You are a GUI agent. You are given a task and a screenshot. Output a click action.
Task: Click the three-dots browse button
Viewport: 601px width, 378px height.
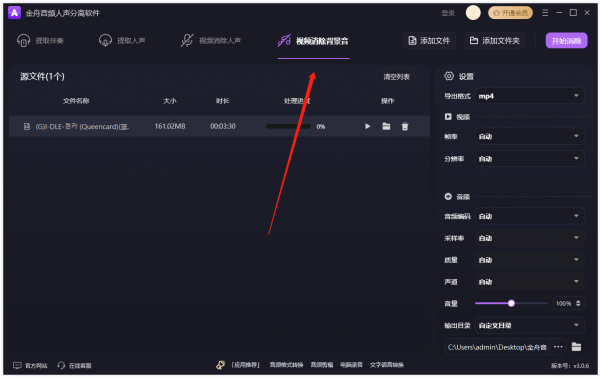point(558,347)
